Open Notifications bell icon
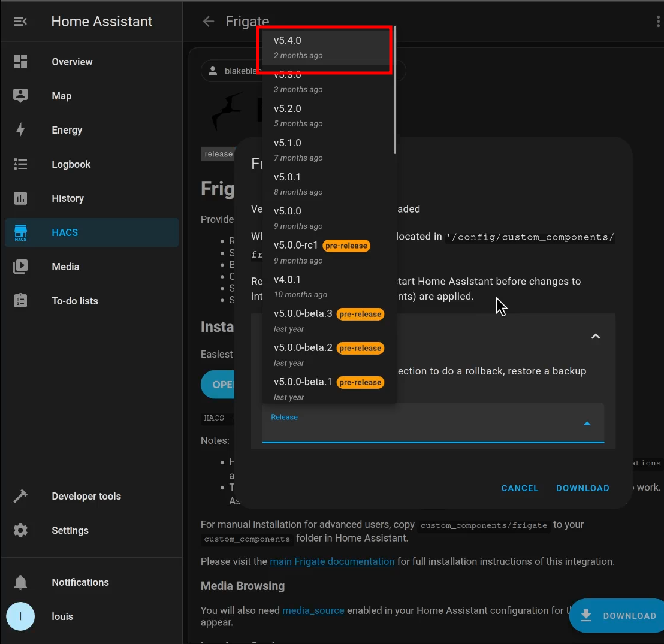 pos(20,583)
